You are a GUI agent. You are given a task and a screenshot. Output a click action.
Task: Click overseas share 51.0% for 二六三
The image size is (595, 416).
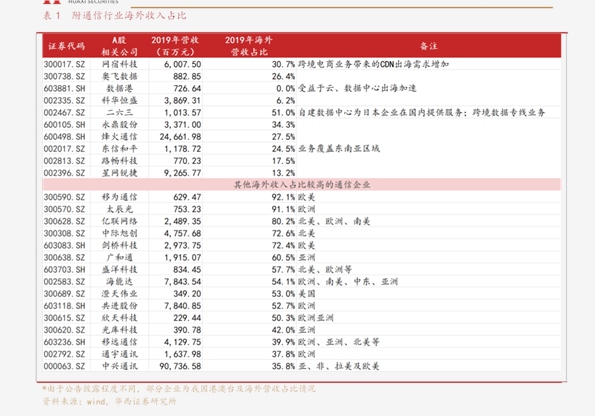283,113
